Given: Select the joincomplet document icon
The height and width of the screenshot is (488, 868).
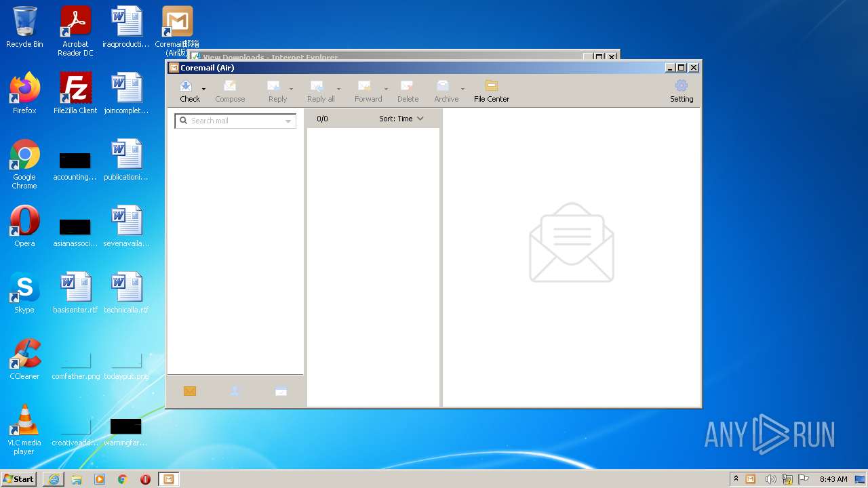Looking at the screenshot, I should [126, 94].
